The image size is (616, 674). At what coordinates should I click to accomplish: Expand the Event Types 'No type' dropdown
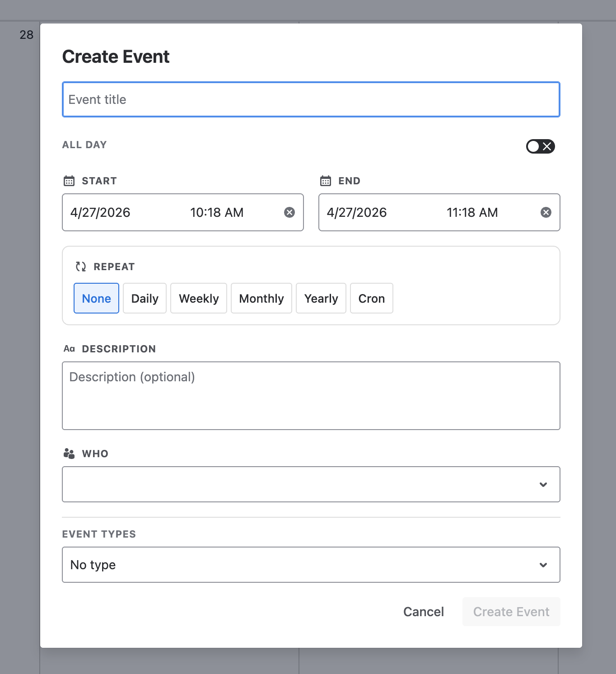[x=311, y=565]
